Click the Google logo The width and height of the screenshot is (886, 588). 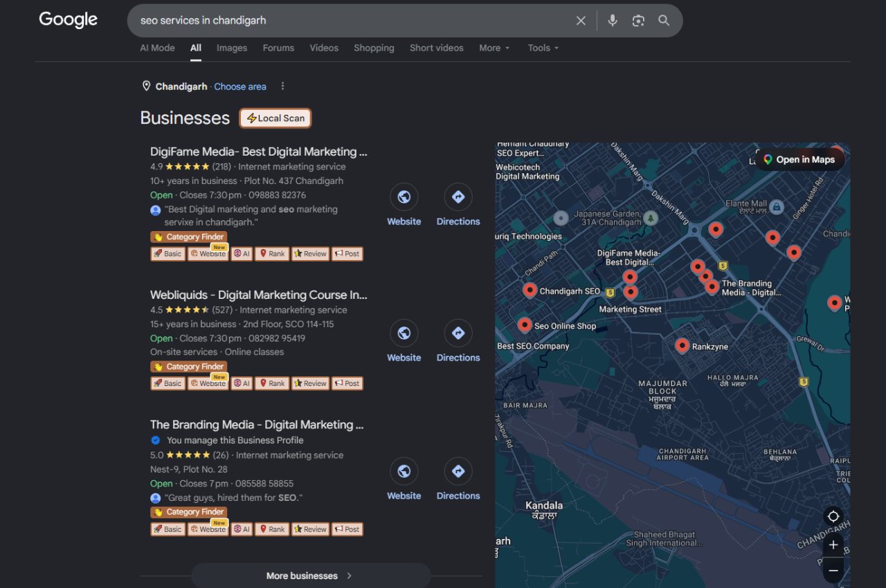pos(68,20)
